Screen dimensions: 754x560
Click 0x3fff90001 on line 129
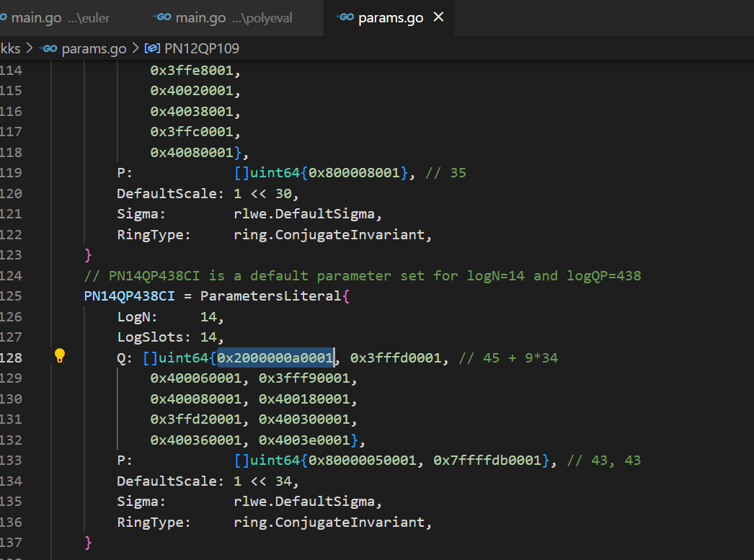coord(304,378)
